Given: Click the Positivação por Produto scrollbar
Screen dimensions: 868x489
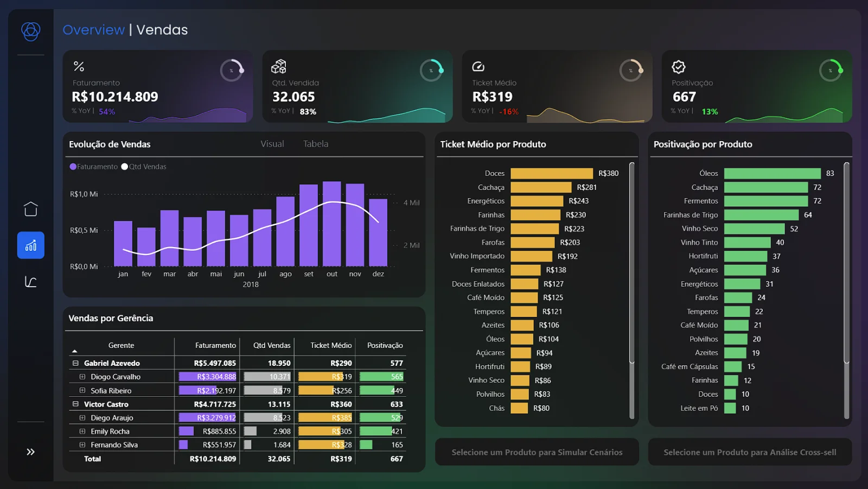Looking at the screenshot, I should coord(846,263).
